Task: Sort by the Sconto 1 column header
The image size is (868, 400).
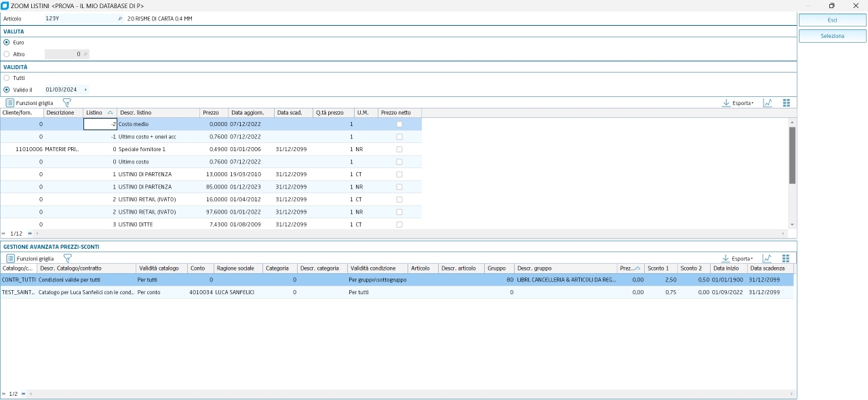Action: [657, 268]
